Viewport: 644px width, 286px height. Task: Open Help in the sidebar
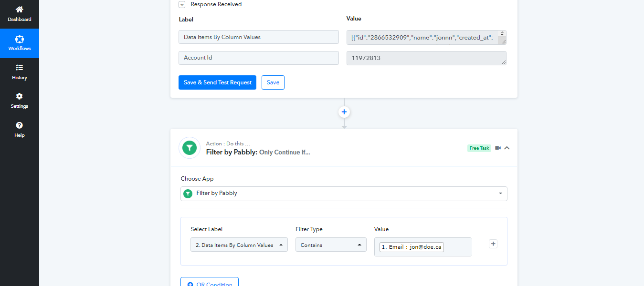tap(20, 130)
